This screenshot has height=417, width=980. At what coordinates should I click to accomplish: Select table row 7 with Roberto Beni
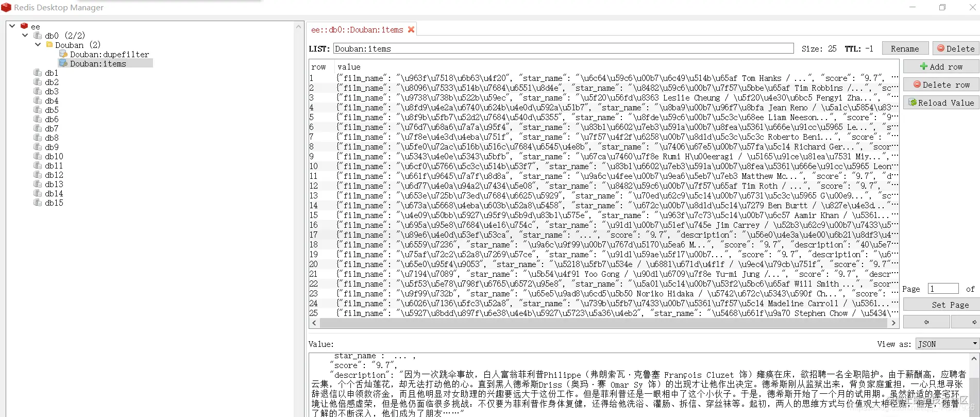[604, 137]
